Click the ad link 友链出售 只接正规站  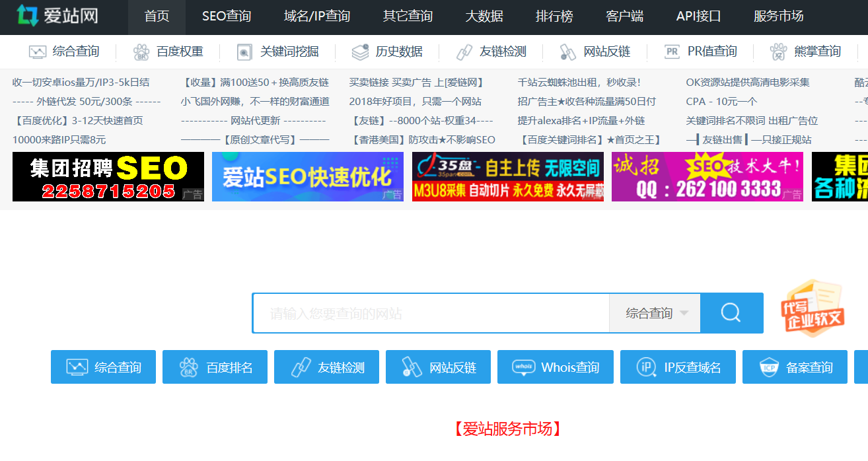point(749,140)
